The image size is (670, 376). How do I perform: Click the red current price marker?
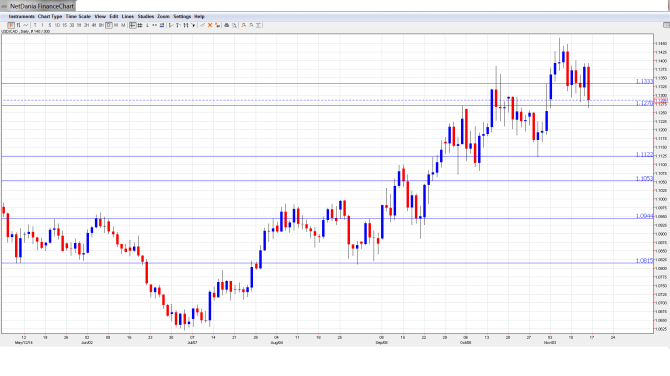tap(661, 100)
